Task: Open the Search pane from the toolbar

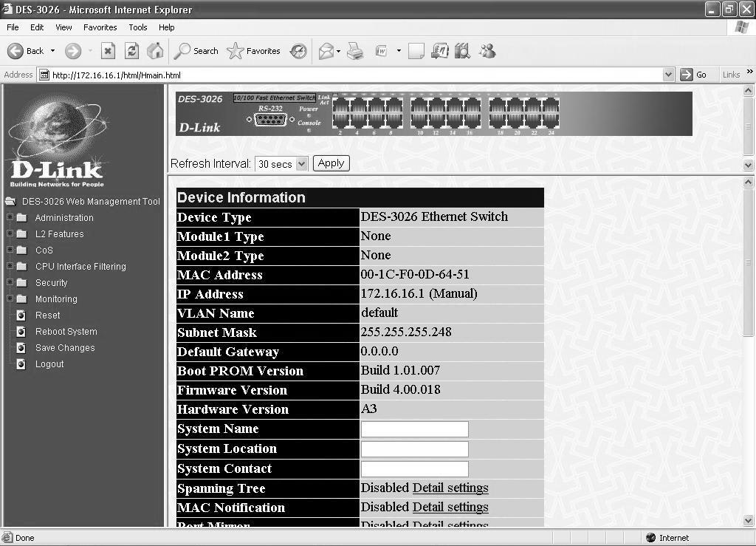Action: [196, 51]
